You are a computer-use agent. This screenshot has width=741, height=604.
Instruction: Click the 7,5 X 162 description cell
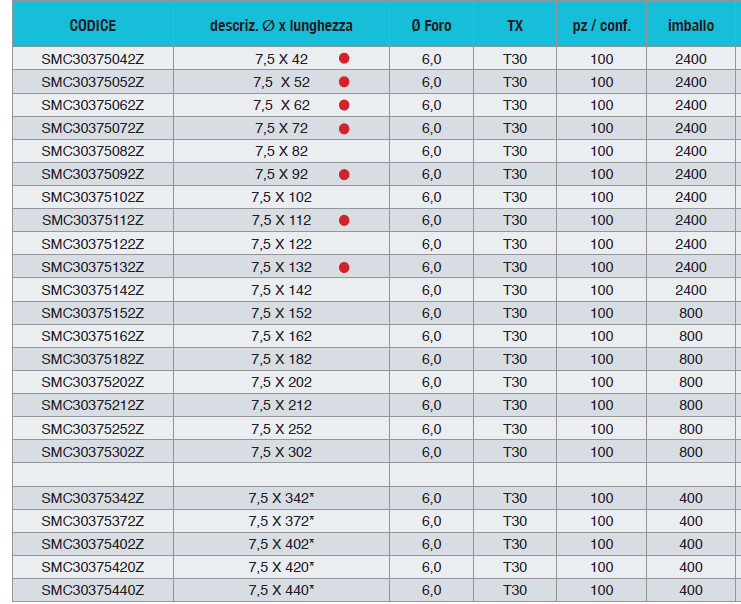(281, 336)
